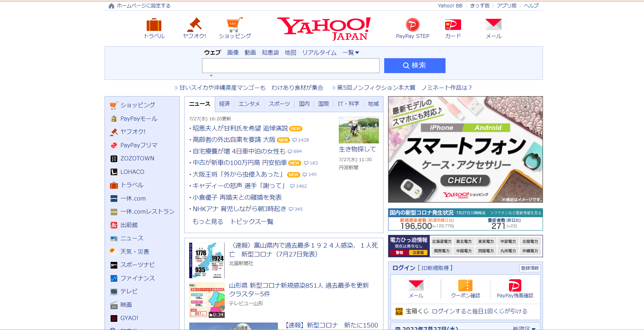The height and width of the screenshot is (330, 644).
Task: Open sidebar ショッピング cart icon
Action: [x=114, y=105]
